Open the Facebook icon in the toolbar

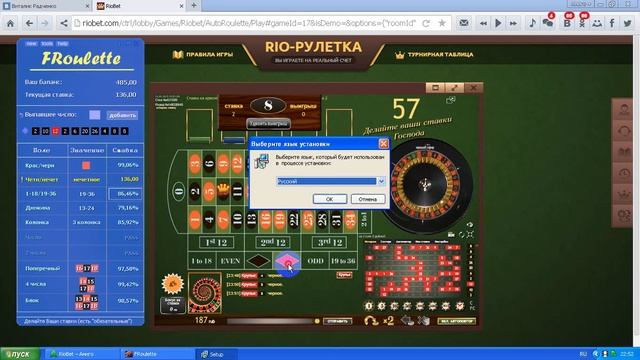pos(612,23)
